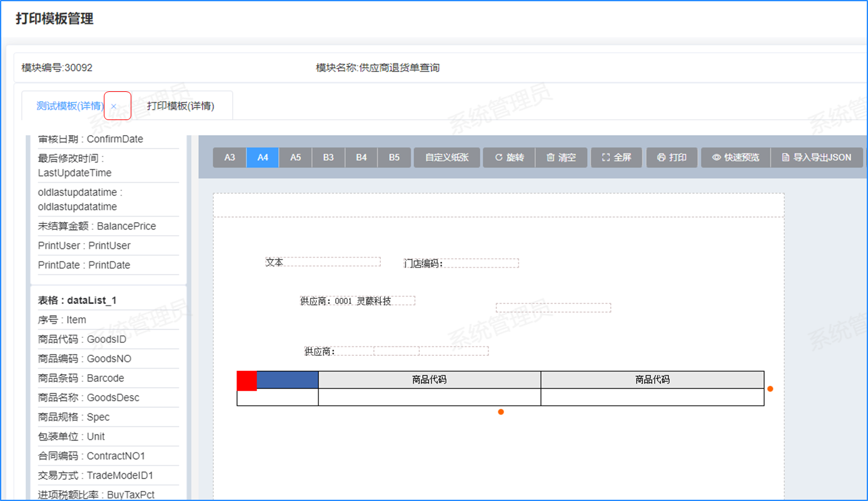Image resolution: width=868 pixels, height=501 pixels.
Task: Open 快速预览 with the eye icon
Action: click(735, 158)
